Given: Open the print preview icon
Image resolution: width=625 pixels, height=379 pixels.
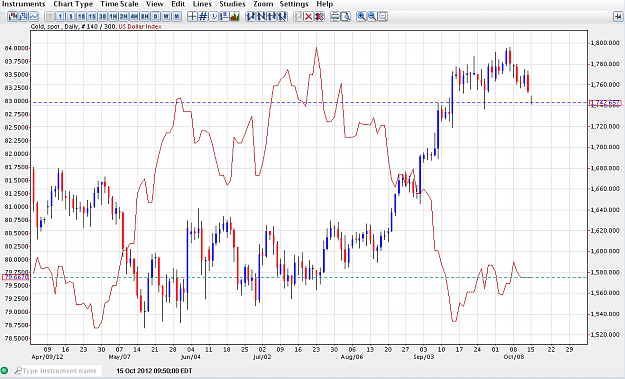Looking at the screenshot, I should [346, 16].
